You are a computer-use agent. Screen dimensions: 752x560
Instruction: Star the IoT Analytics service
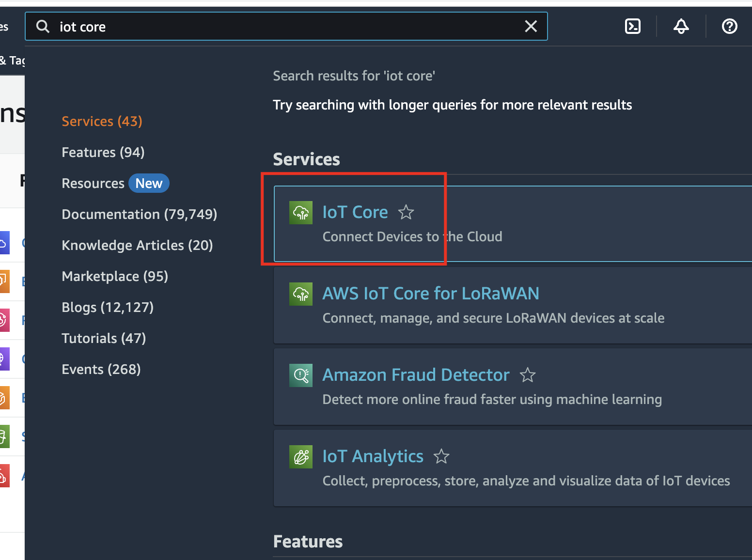tap(441, 456)
